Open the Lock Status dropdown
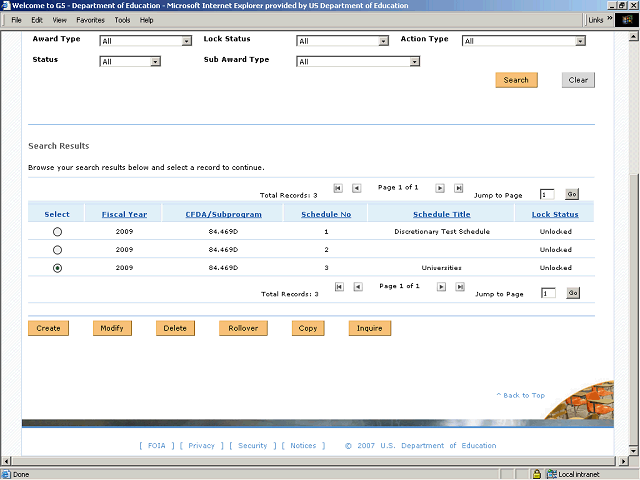 tap(342, 41)
